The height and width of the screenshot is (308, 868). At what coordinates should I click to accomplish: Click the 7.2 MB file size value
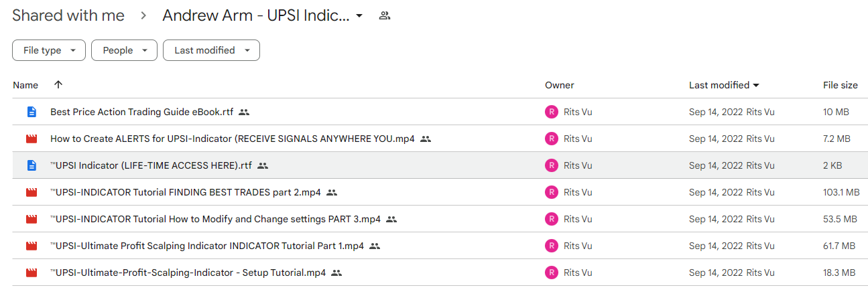point(836,139)
